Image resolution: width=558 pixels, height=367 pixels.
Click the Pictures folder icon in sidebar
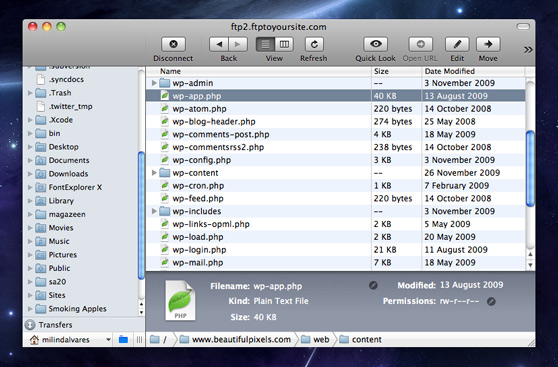tap(41, 255)
